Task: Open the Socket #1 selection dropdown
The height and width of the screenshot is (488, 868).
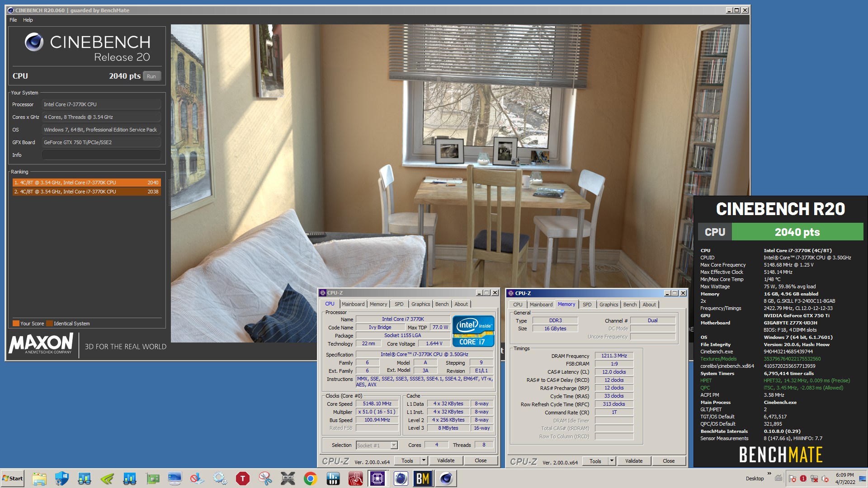Action: coord(377,446)
